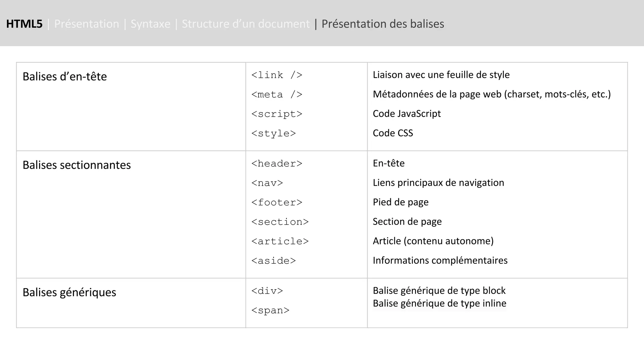Click the Balise générique de type inline text
Image resolution: width=644 pixels, height=362 pixels.
440,304
